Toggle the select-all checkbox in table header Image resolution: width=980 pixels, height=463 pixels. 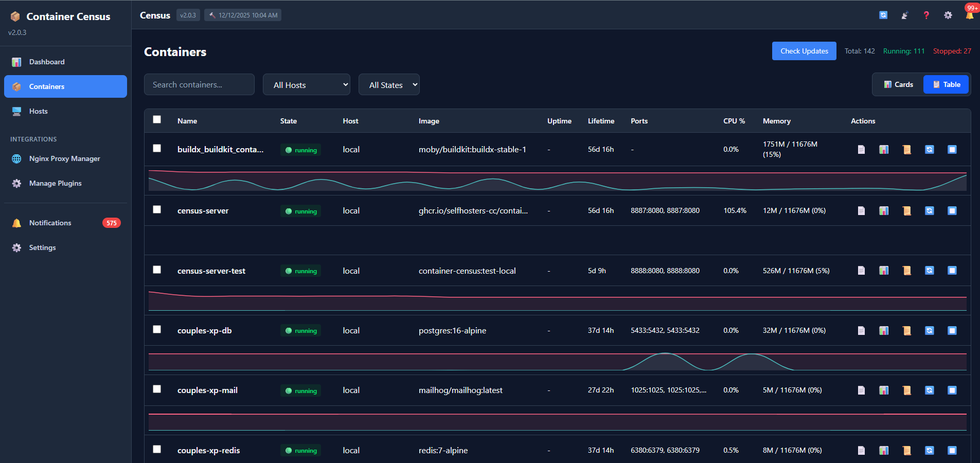[157, 119]
